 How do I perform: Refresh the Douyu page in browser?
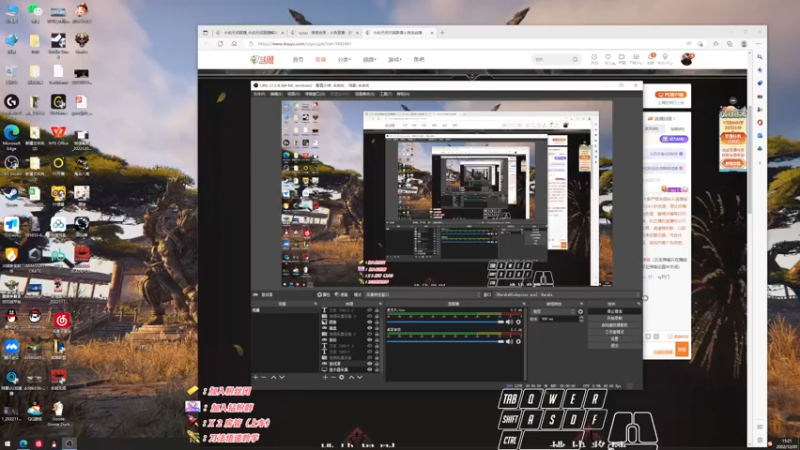point(220,44)
